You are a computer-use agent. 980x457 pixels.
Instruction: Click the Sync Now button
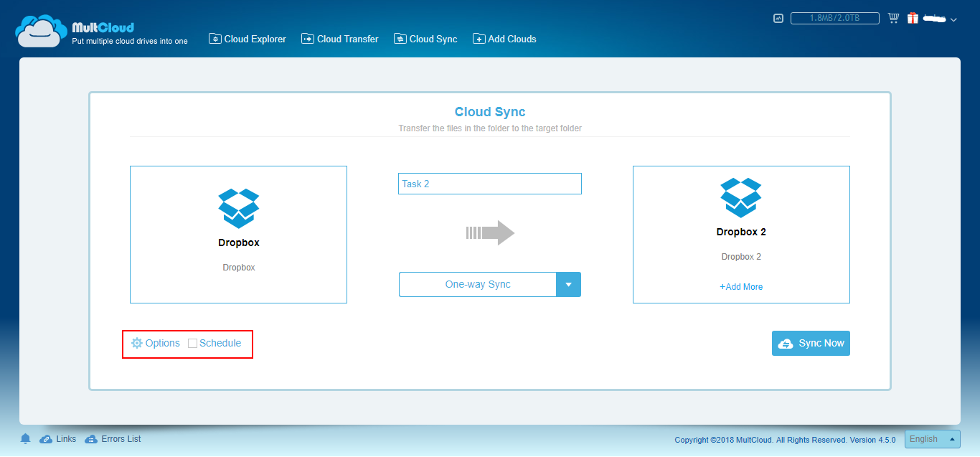point(811,343)
